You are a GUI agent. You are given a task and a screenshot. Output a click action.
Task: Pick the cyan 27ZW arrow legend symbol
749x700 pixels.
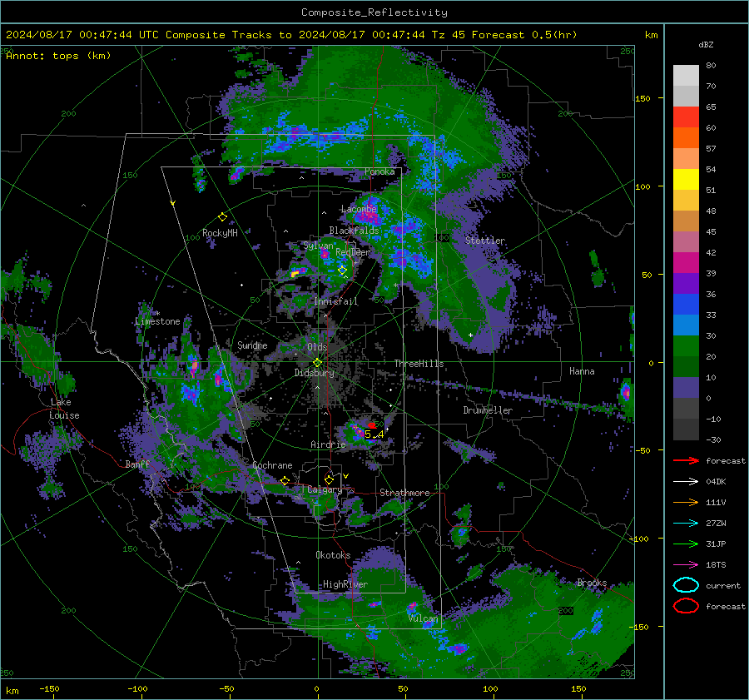686,523
